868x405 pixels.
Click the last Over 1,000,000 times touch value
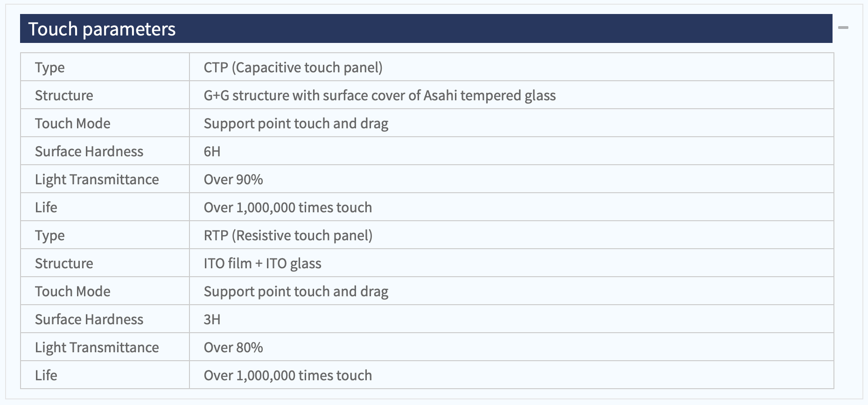tap(511, 375)
